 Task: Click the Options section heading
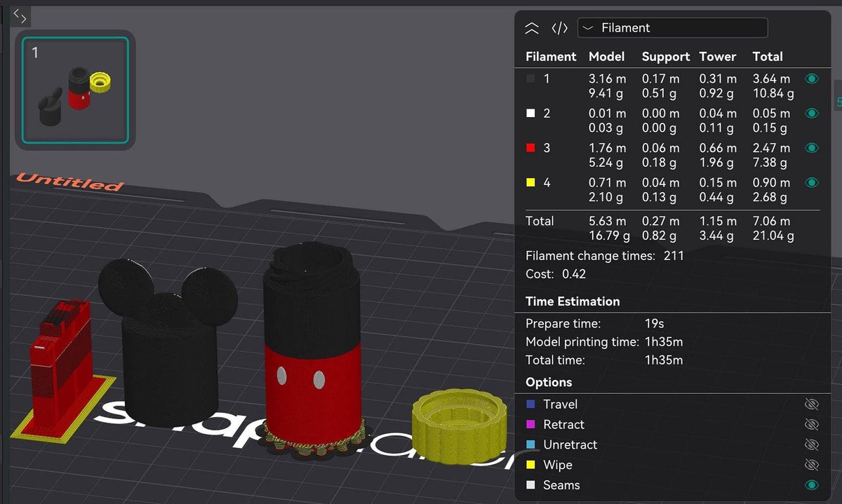click(x=549, y=383)
